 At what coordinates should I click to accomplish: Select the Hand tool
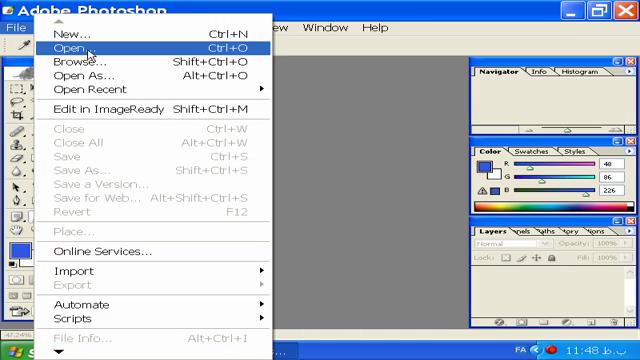16,230
